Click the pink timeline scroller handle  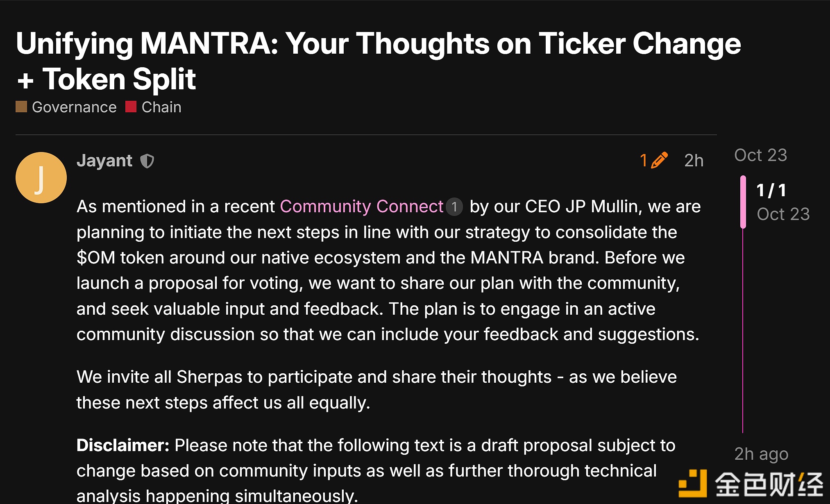(x=743, y=202)
